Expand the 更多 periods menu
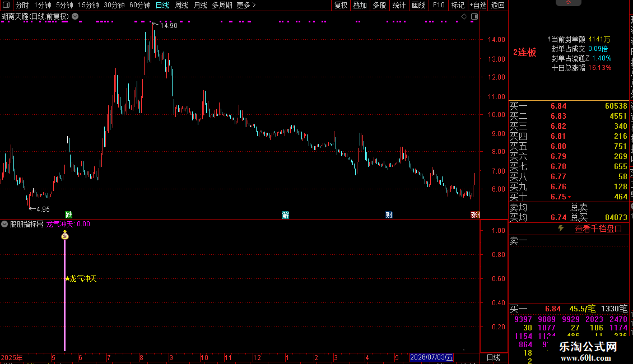Viewport: 633px width, 364px height. coord(246,5)
